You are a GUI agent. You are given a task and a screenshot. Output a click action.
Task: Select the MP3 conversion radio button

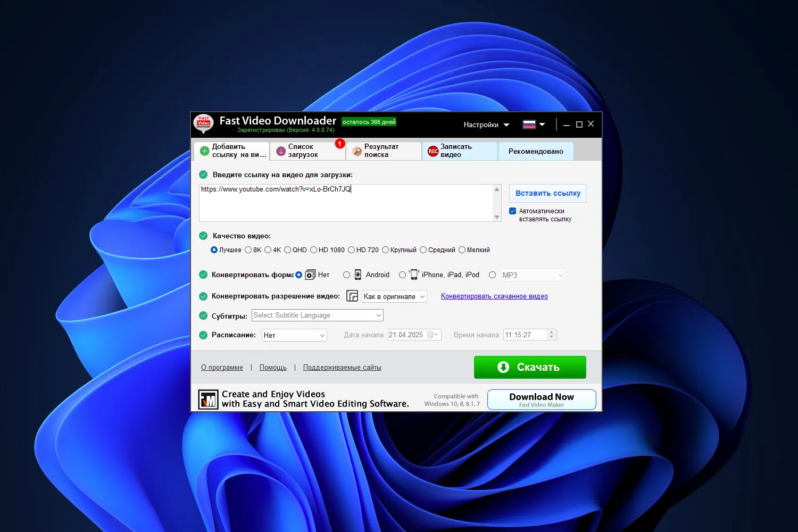tap(492, 275)
